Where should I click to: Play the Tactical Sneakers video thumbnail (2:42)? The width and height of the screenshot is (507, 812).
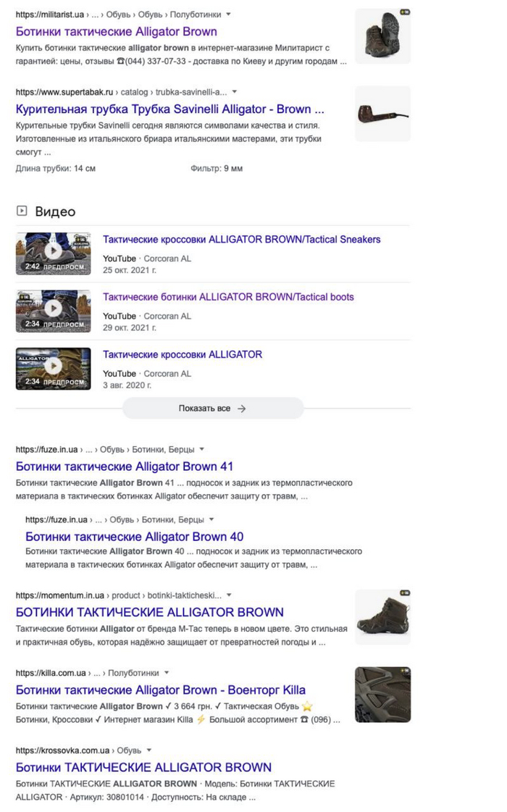[x=54, y=254]
